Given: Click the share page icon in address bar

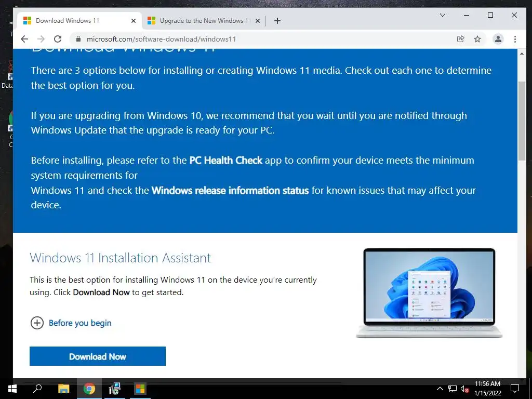Looking at the screenshot, I should tap(460, 39).
